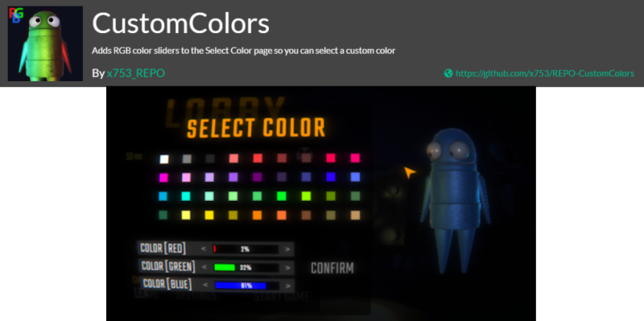Click the CustomColors page title

click(x=180, y=23)
